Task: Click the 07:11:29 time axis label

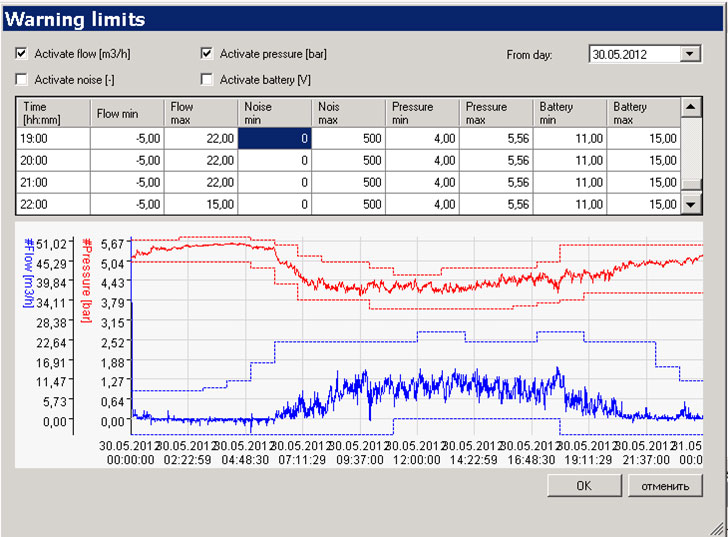Action: pos(302,459)
